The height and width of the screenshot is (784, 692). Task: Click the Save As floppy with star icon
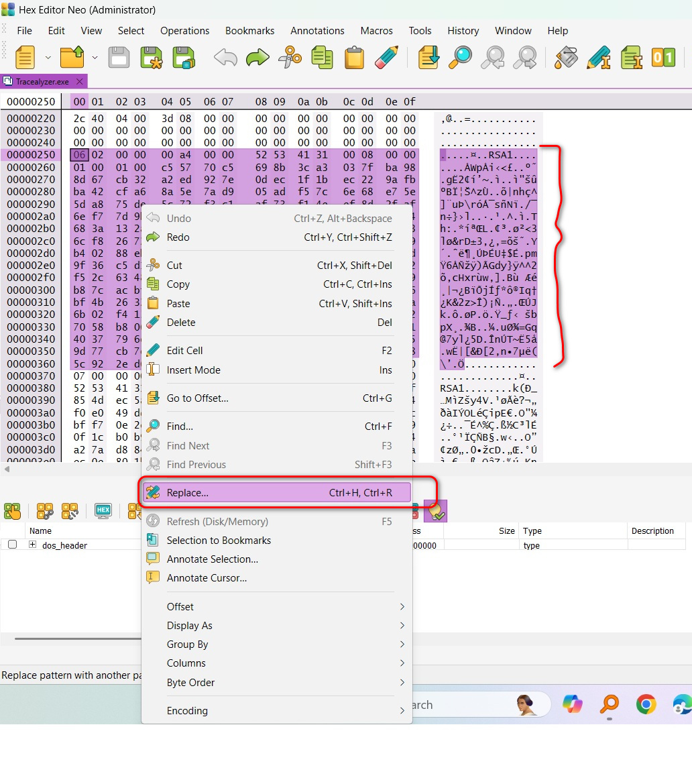click(x=152, y=58)
